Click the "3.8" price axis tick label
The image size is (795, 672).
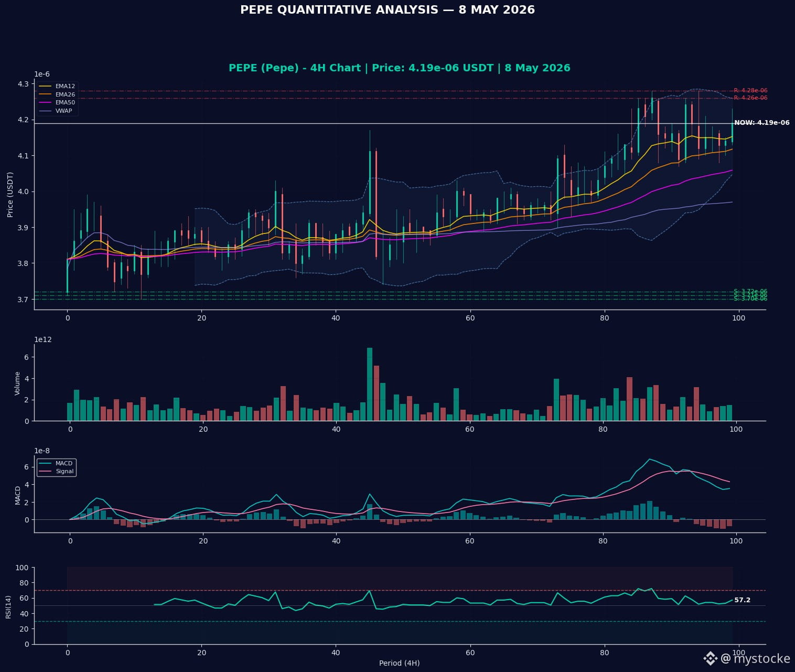click(x=24, y=263)
